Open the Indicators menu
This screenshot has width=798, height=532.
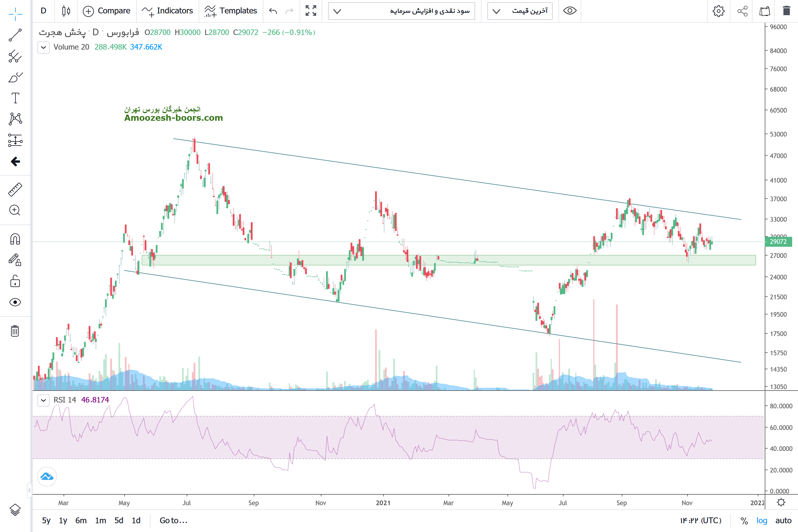(167, 11)
